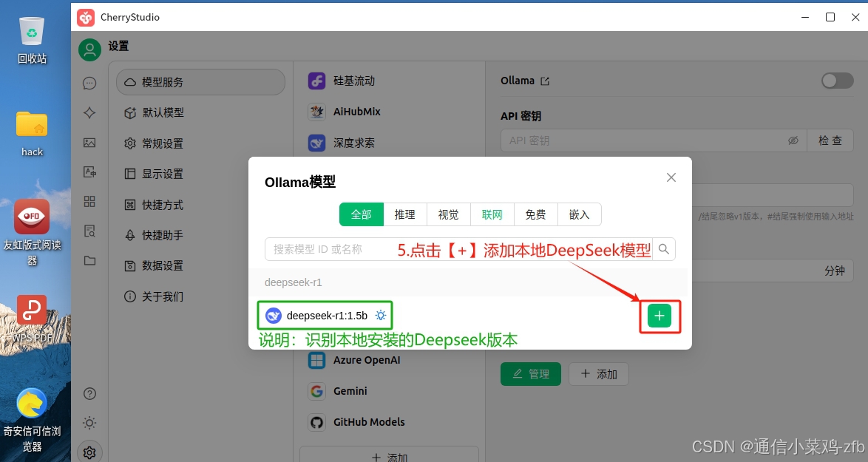Open 关于我们 settings section
This screenshot has height=462, width=868.
200,296
